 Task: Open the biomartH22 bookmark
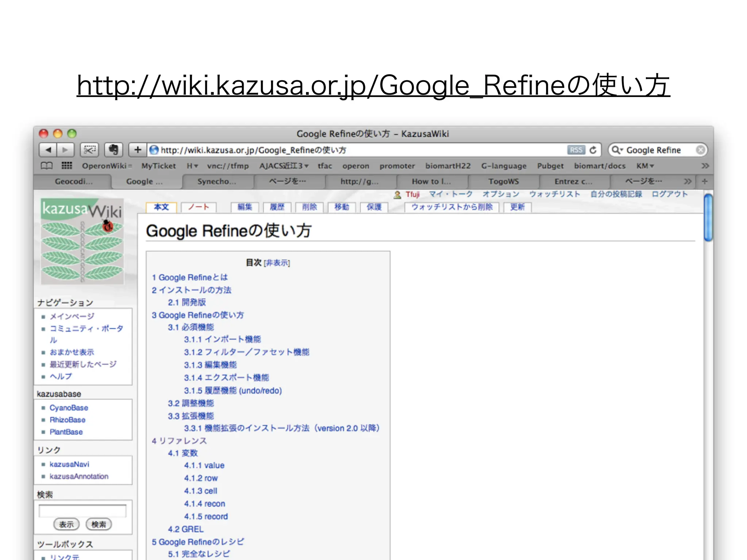[448, 166]
